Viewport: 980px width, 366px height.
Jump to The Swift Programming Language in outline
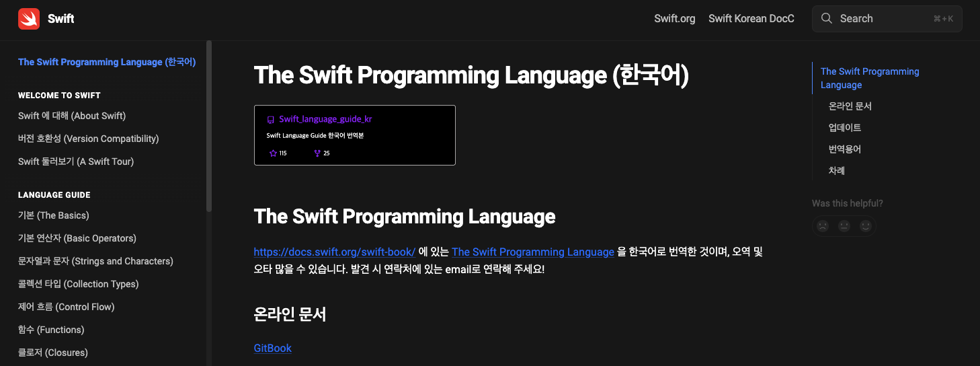coord(870,78)
